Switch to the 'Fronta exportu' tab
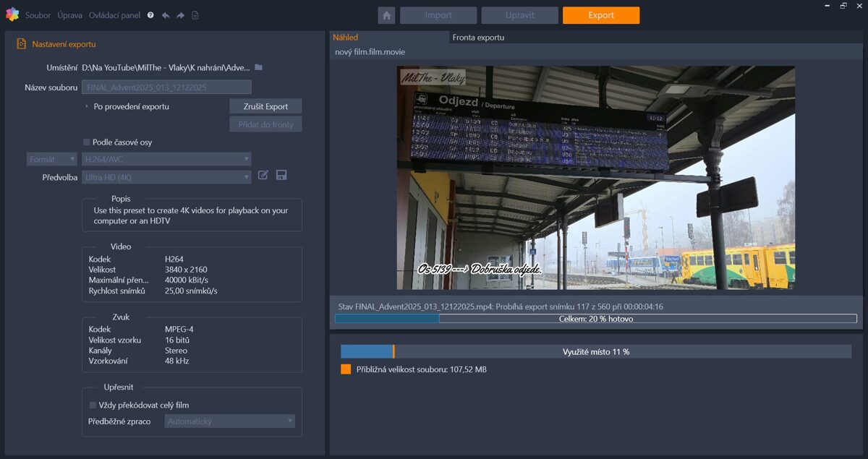 pos(478,38)
